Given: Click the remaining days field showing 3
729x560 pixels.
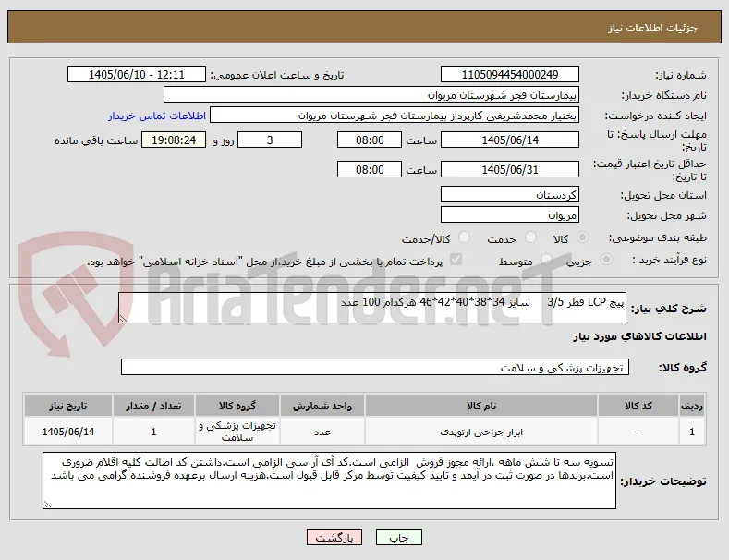Looking at the screenshot, I should point(270,140).
